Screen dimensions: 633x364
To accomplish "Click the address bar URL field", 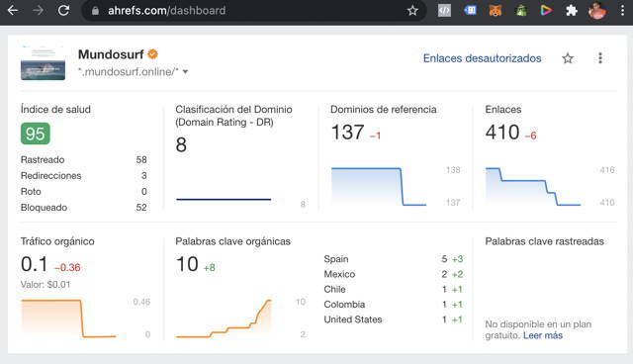I will (250, 11).
